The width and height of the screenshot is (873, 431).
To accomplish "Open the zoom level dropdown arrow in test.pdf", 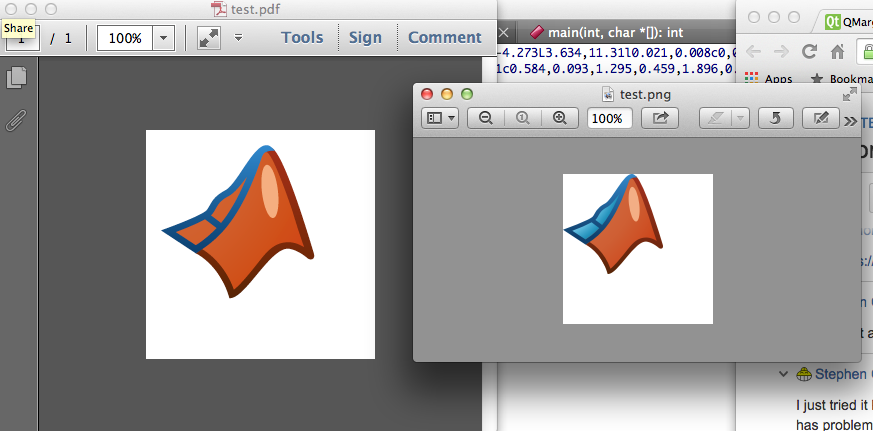I will coord(163,38).
